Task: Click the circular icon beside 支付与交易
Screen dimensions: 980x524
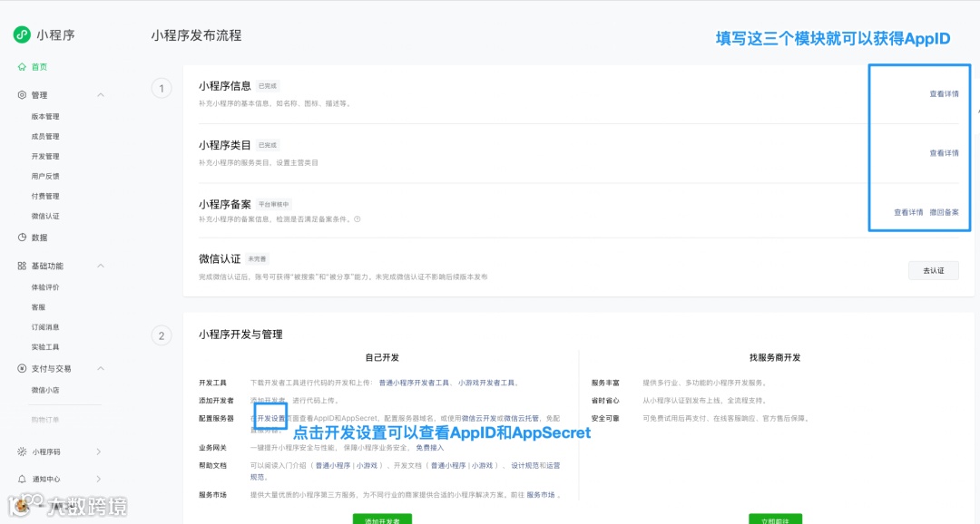Action: point(22,368)
